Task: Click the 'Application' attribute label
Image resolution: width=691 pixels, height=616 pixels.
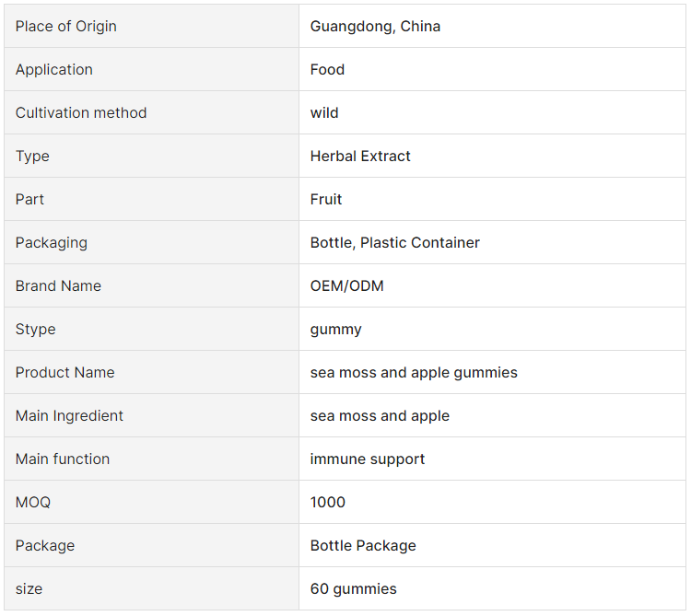Action: click(x=54, y=70)
